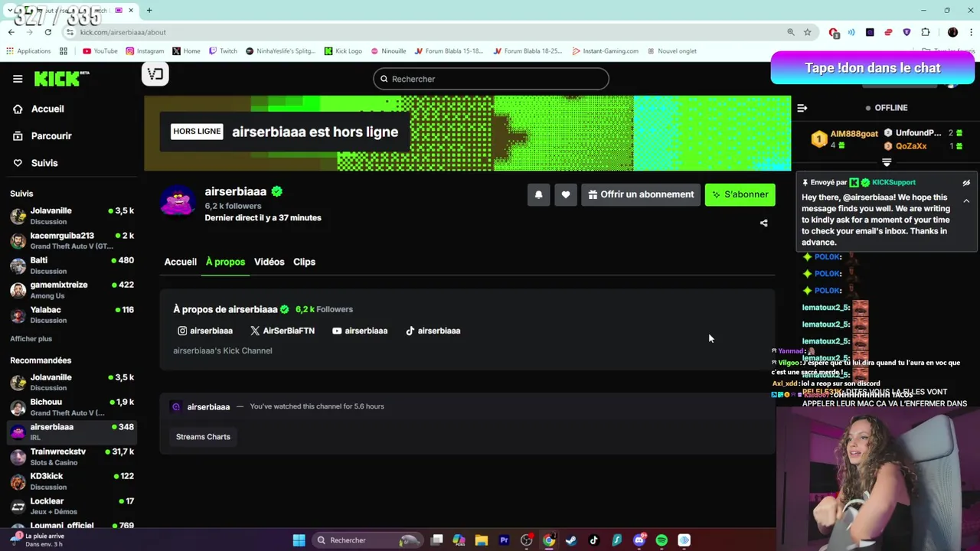This screenshot has height=551, width=980.
Task: Open Premiere Pro from the taskbar
Action: tap(504, 540)
